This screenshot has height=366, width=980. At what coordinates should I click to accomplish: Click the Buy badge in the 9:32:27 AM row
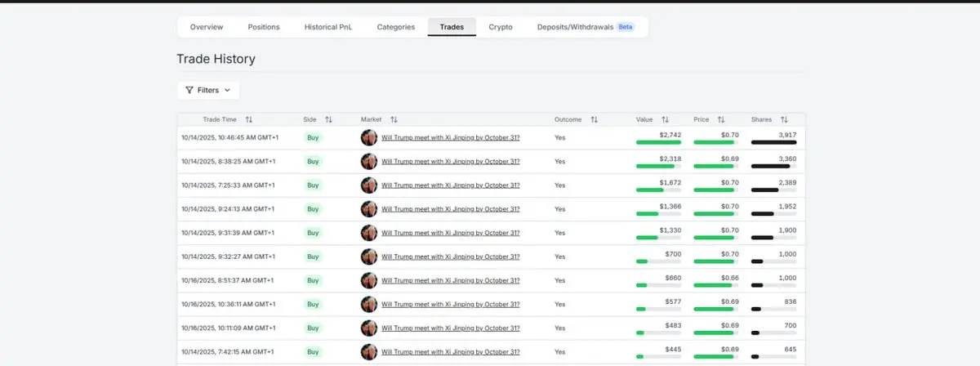point(313,257)
